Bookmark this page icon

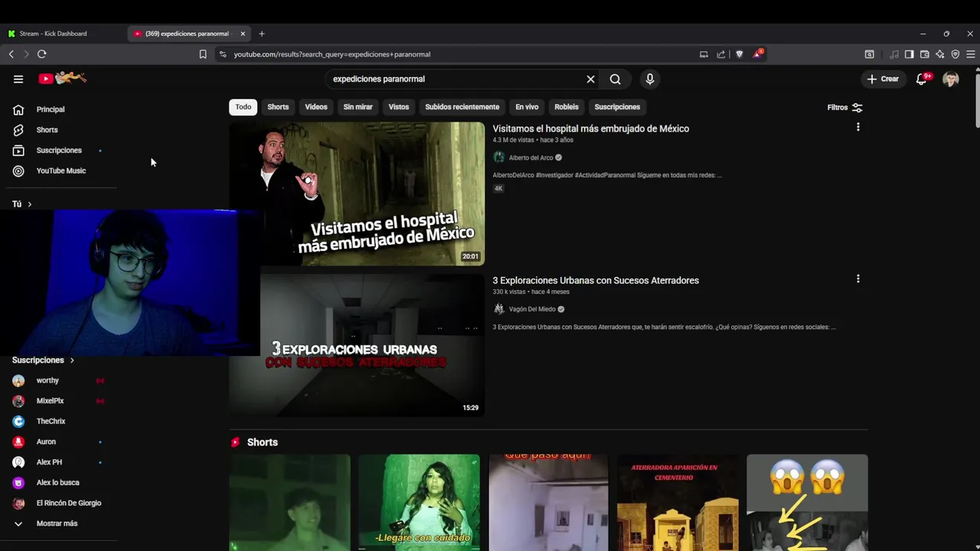point(203,54)
